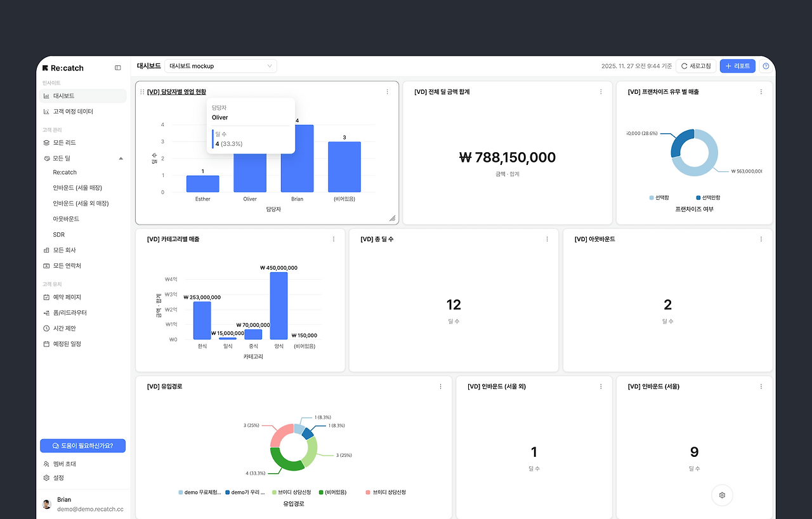Open the three-dot menu of 전체 딜 금액 합계 card
812x519 pixels.
[x=601, y=92]
